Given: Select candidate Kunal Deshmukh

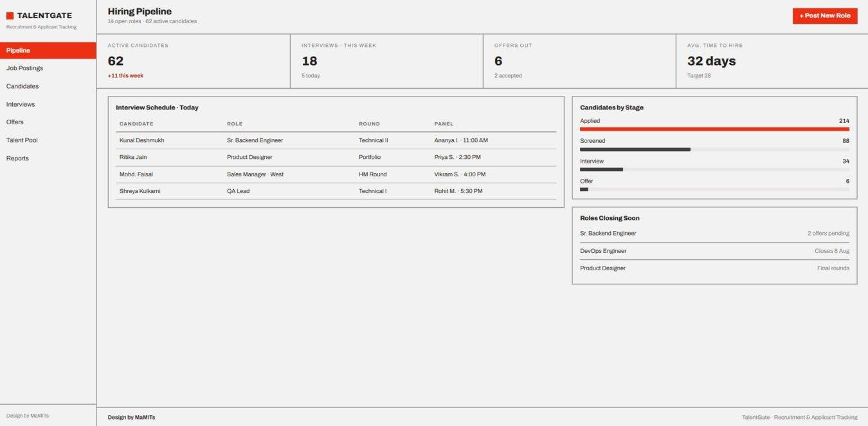Looking at the screenshot, I should [141, 140].
